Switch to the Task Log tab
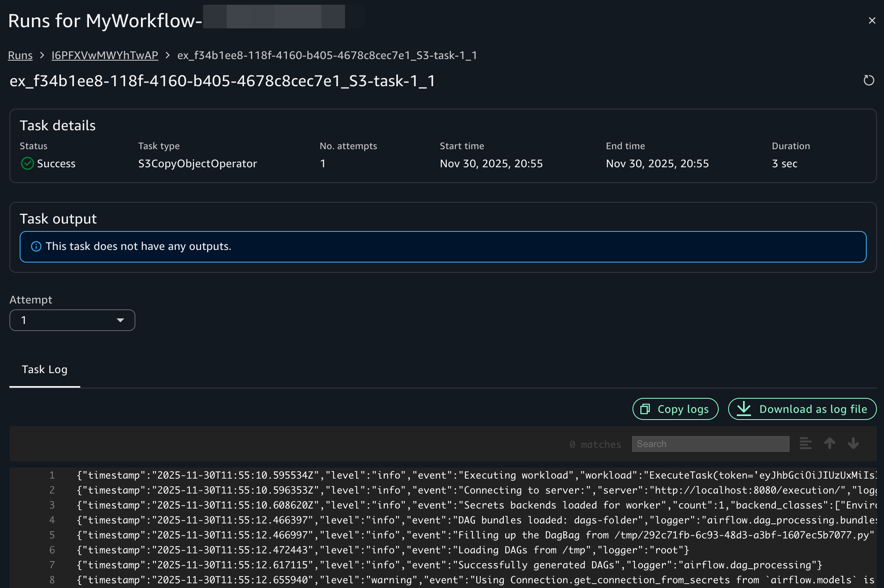The height and width of the screenshot is (588, 884). pyautogui.click(x=44, y=369)
